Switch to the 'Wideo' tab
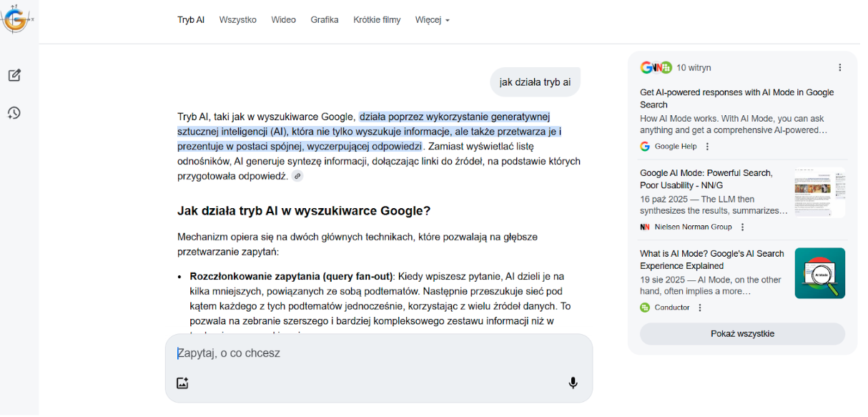Image resolution: width=868 pixels, height=417 pixels. pos(283,20)
